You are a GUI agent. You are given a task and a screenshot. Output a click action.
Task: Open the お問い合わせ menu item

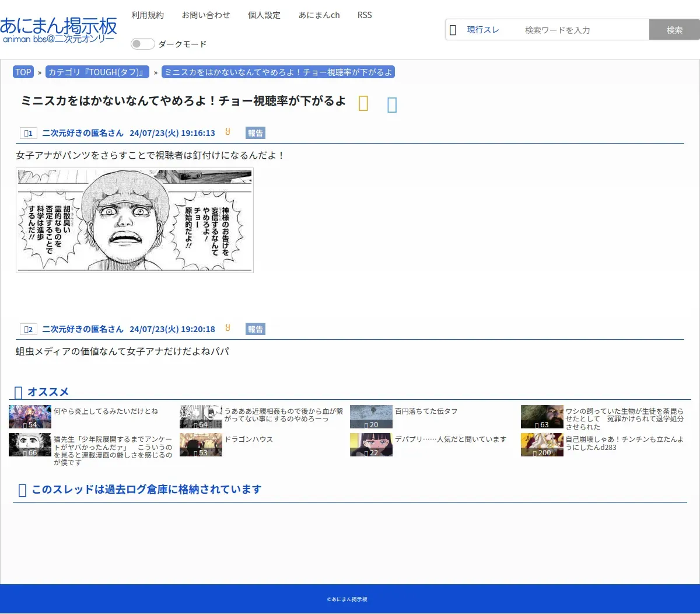pos(206,15)
